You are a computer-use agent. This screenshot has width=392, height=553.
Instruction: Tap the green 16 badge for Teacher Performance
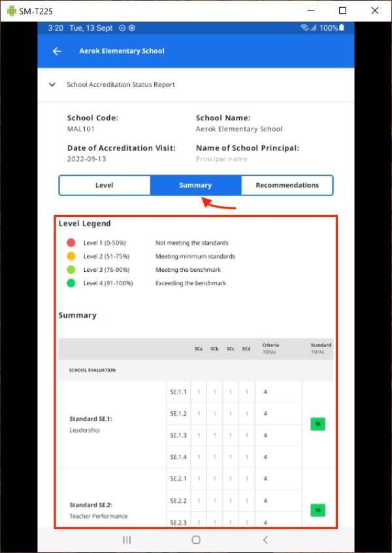point(318,510)
